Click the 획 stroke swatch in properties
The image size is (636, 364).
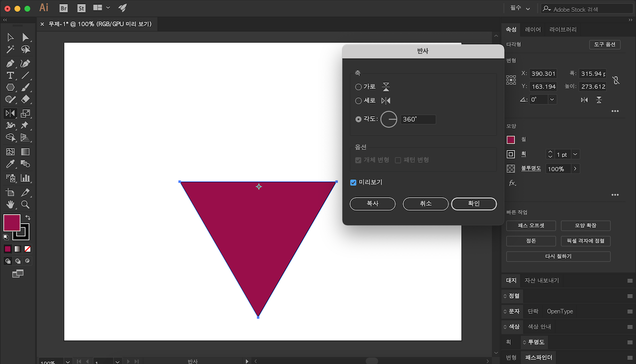pos(511,154)
